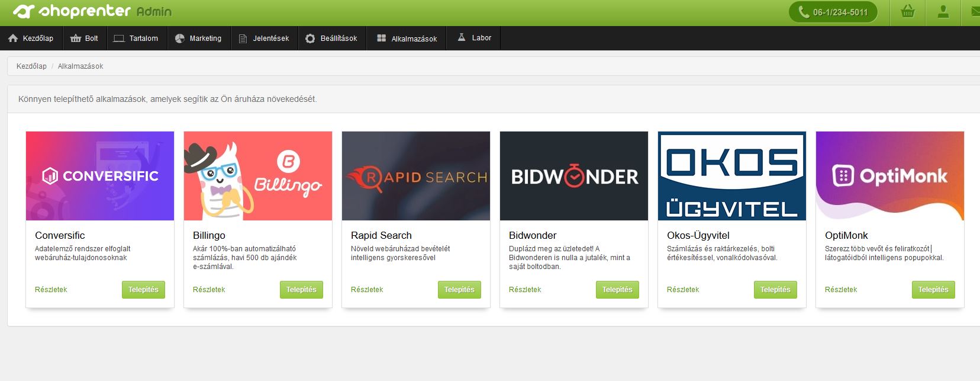Click Kezdőlap in the breadcrumb
This screenshot has height=381, width=980.
pyautogui.click(x=31, y=66)
